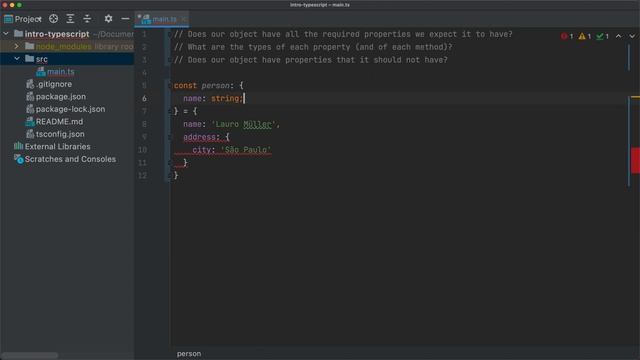Click fold toggle on line 7
Viewport: 640px width, 360px height.
(170, 111)
